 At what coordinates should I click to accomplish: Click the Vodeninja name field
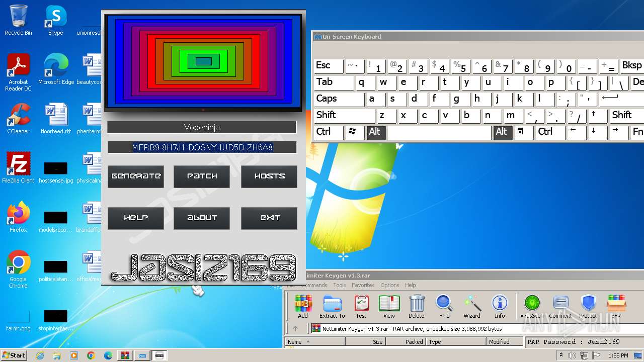[x=202, y=127]
